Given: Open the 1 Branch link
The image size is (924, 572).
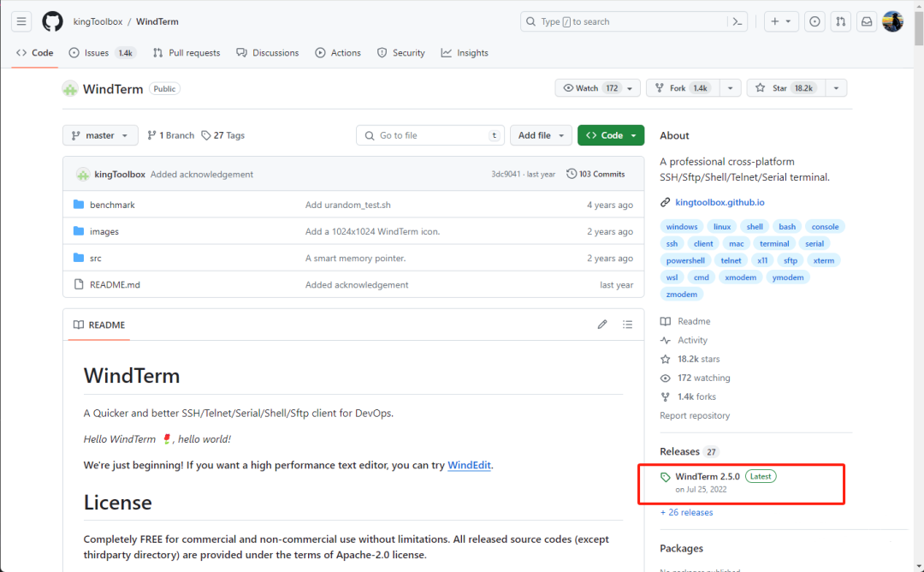Looking at the screenshot, I should tap(170, 135).
